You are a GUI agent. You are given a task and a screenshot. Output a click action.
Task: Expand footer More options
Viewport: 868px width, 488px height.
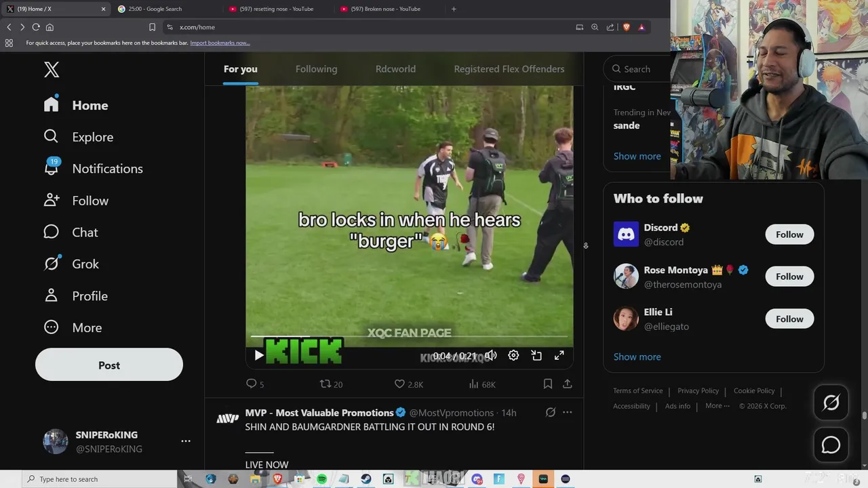point(717,406)
